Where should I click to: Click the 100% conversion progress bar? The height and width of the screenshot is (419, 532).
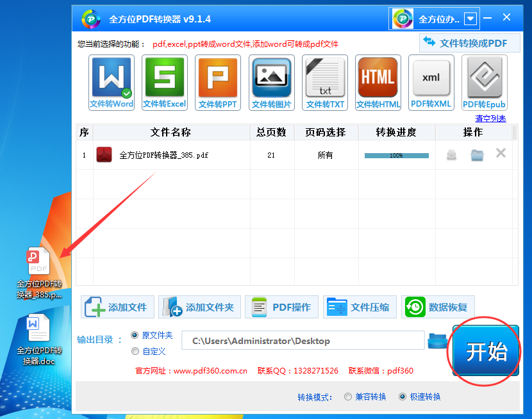click(397, 156)
